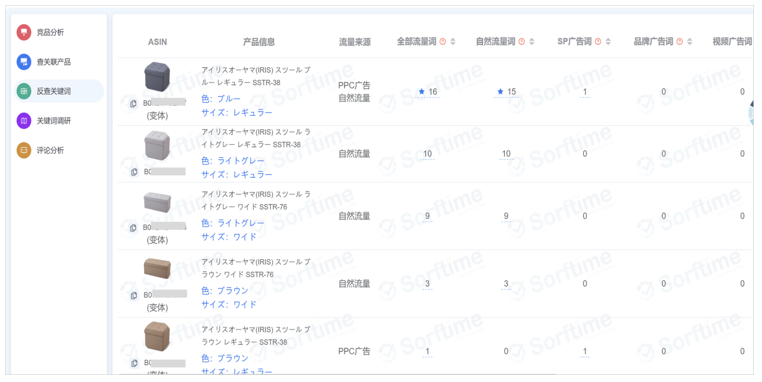Open 竞品分析 from the sidebar
Screen dimensions: 762x382
pos(51,33)
